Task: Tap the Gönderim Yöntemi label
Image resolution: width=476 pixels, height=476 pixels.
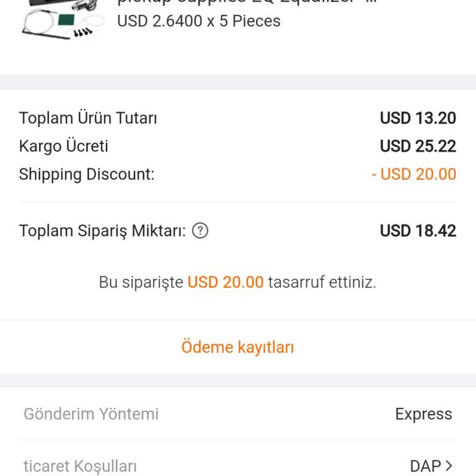Action: coord(91,414)
